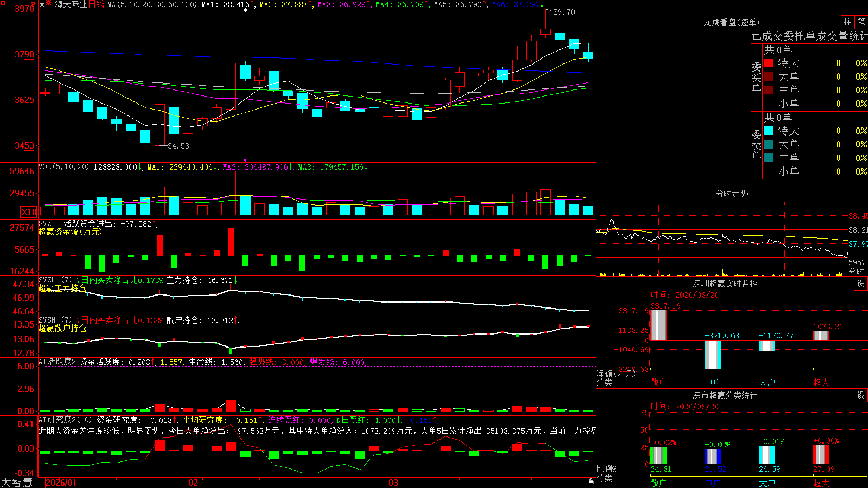Click the 超赢资金流(万元) label
The image size is (868, 488).
coord(70,232)
